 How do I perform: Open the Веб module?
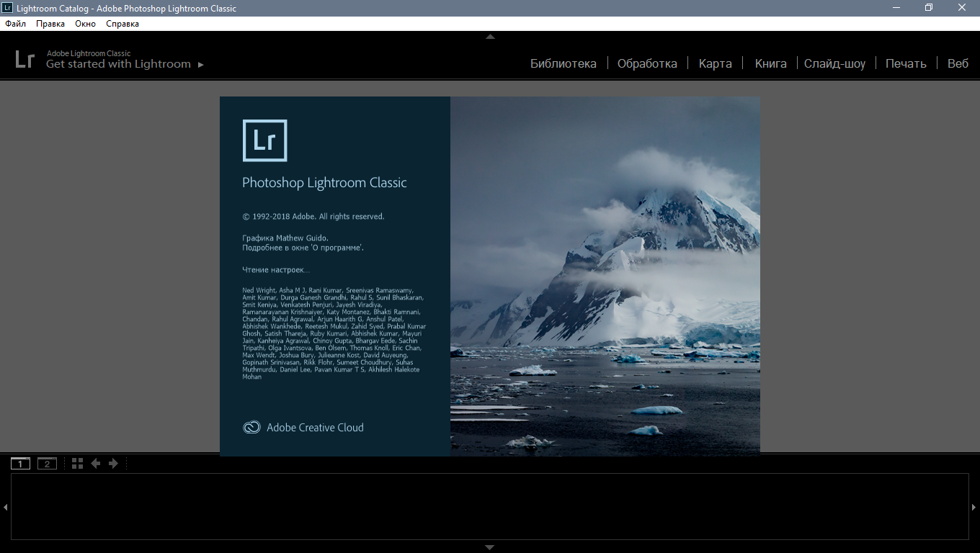[958, 63]
